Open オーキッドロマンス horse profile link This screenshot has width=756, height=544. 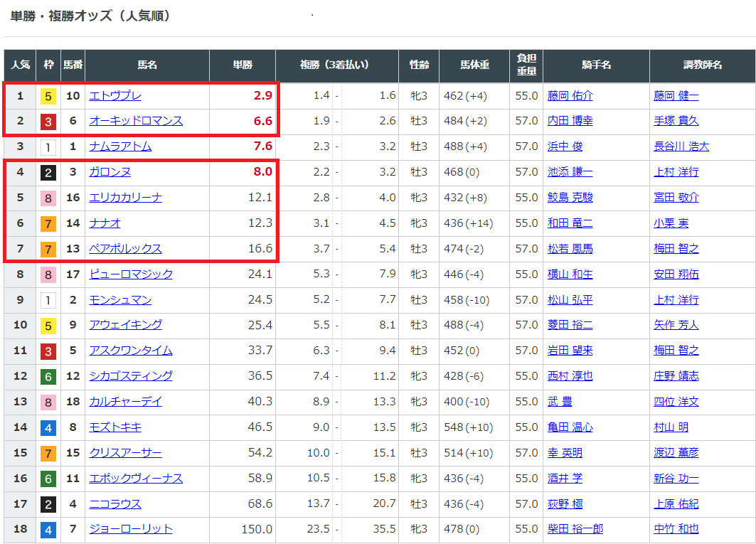point(136,121)
